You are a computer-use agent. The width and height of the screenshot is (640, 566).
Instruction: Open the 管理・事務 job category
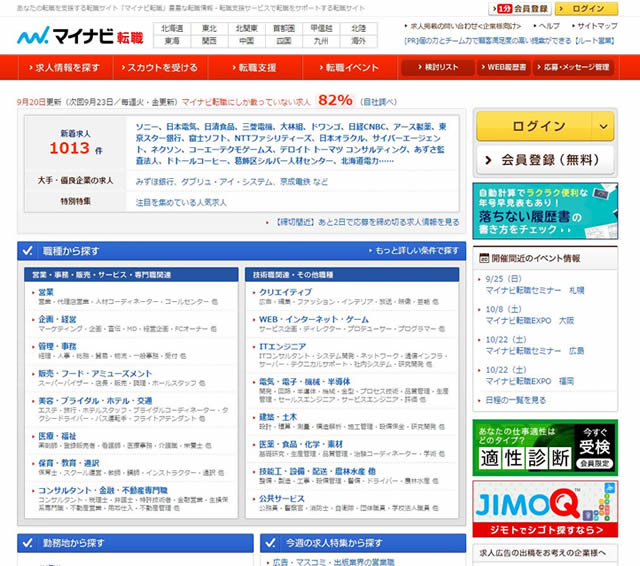point(57,346)
